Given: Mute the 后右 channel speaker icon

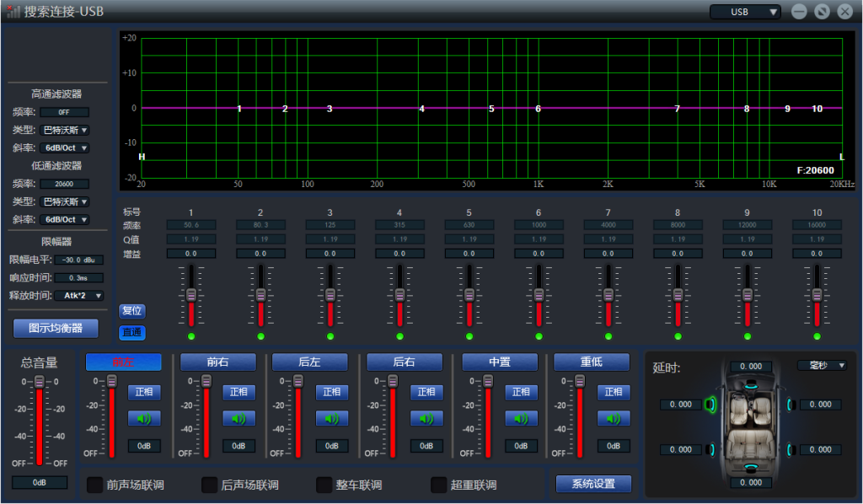Looking at the screenshot, I should tap(426, 419).
